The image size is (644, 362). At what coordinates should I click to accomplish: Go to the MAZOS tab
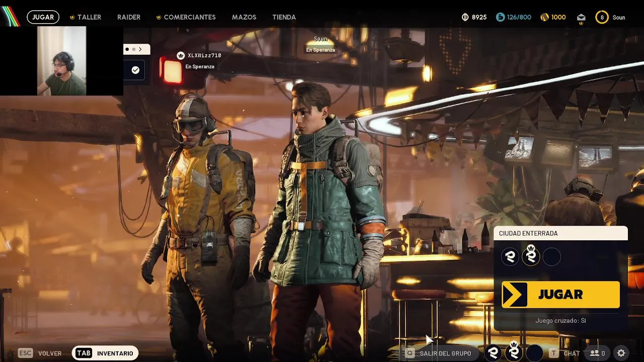click(x=244, y=17)
